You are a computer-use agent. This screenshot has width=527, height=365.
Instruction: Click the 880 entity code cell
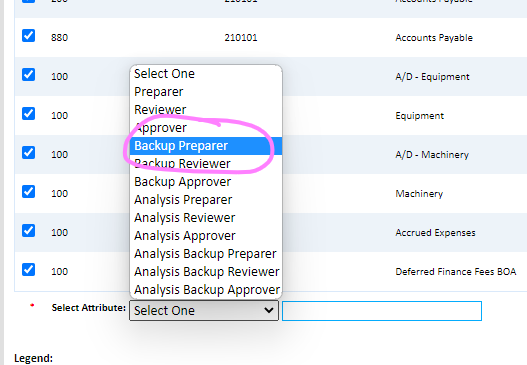(59, 37)
